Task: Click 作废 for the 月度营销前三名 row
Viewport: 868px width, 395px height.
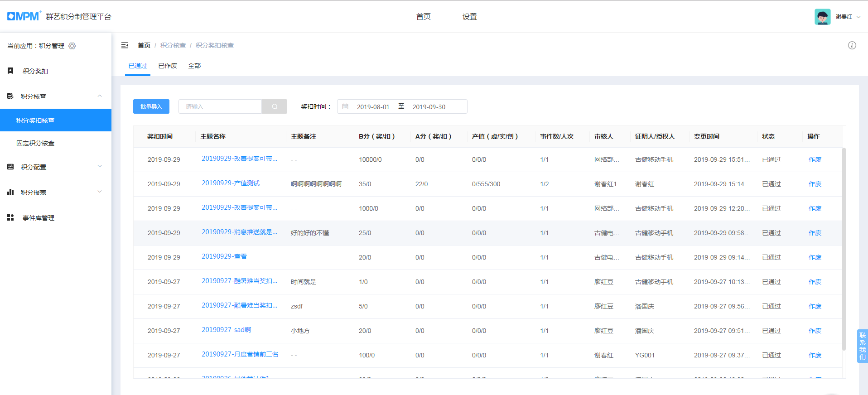Action: pos(815,355)
